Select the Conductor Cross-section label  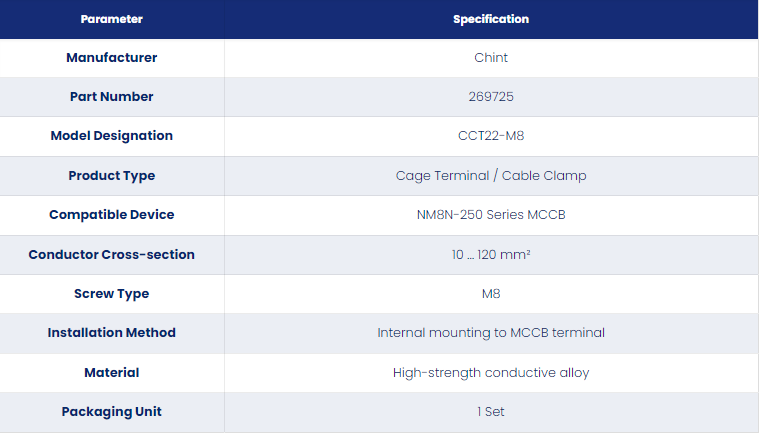pos(111,255)
